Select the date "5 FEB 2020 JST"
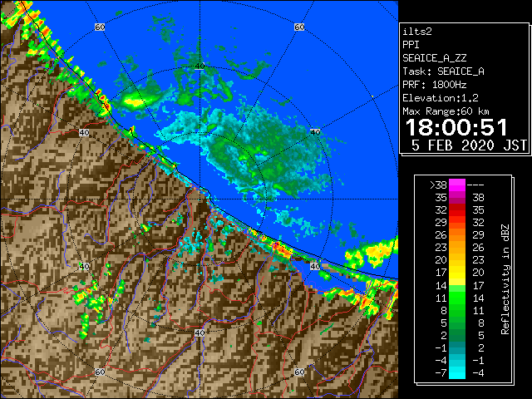The image size is (532, 399). (x=469, y=145)
